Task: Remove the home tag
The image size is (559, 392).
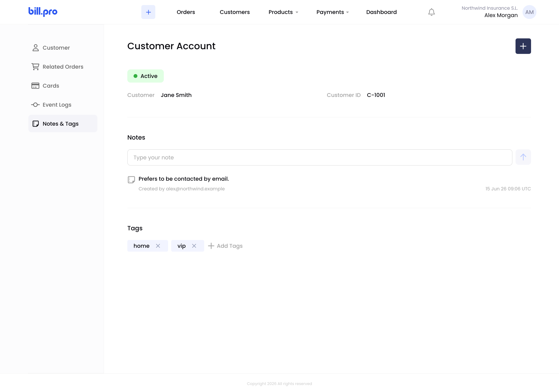Action: 158,246
